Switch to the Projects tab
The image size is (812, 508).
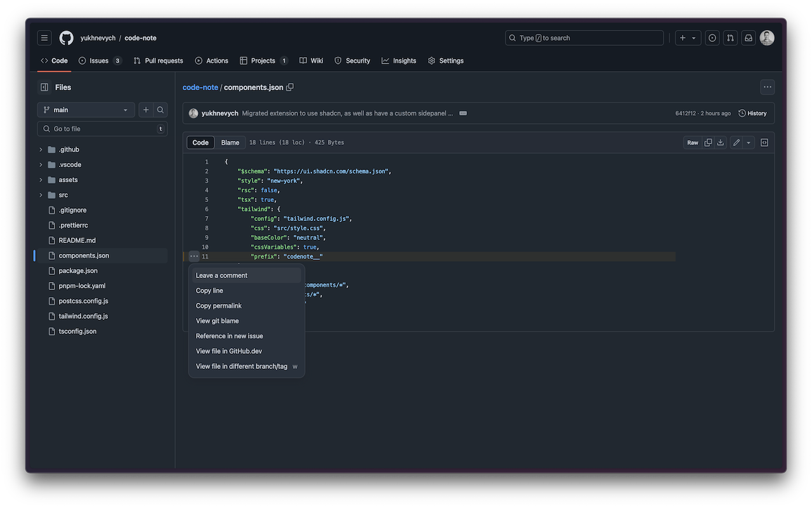coord(264,61)
